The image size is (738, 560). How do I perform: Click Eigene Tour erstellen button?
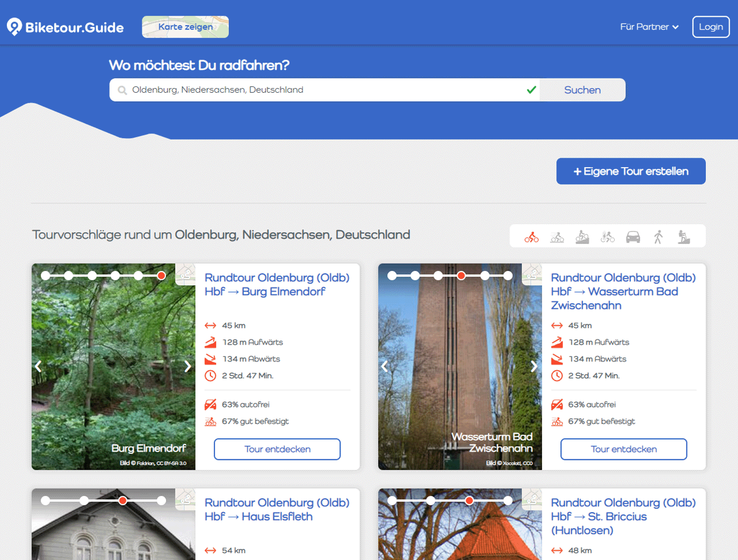tap(630, 171)
